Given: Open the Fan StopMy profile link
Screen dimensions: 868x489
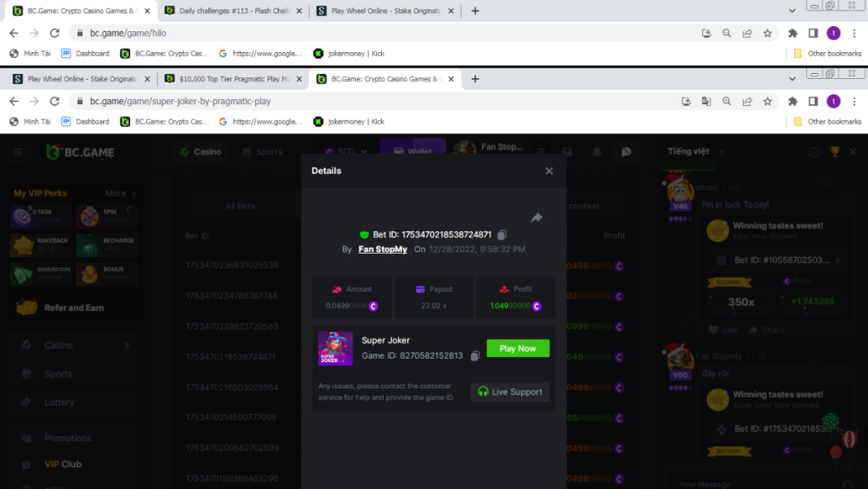Looking at the screenshot, I should 382,249.
